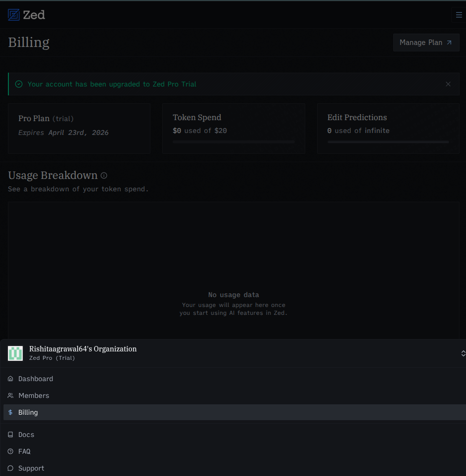Image resolution: width=466 pixels, height=476 pixels.
Task: Click the Billing dollar icon
Action: [10, 412]
